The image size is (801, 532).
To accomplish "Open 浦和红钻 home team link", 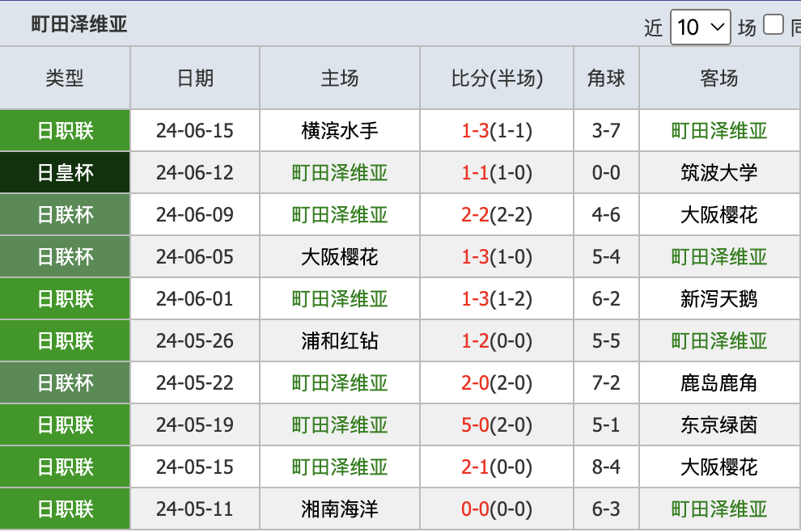I will (340, 340).
